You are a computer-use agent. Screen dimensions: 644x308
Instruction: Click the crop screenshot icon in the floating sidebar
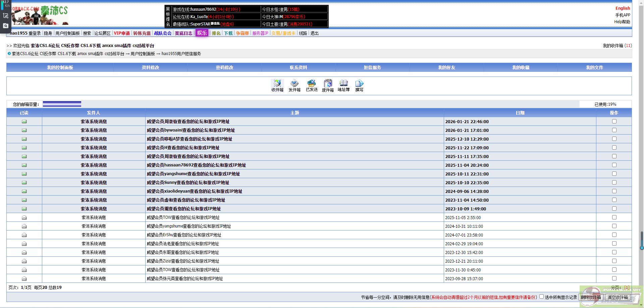[x=6, y=16]
